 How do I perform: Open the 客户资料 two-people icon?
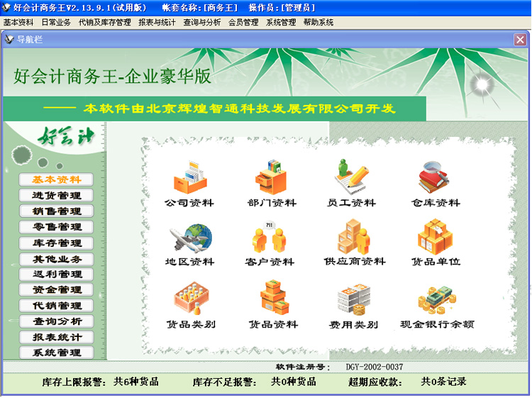[269, 237]
